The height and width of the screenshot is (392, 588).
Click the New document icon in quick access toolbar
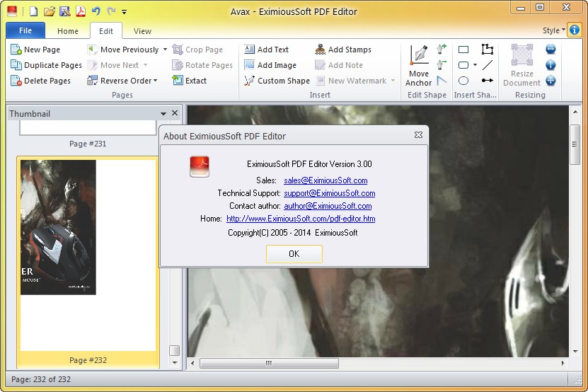coord(34,11)
